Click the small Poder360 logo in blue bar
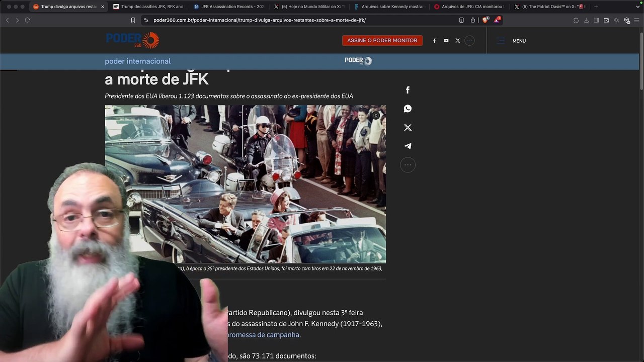The image size is (644, 362). coord(358,61)
